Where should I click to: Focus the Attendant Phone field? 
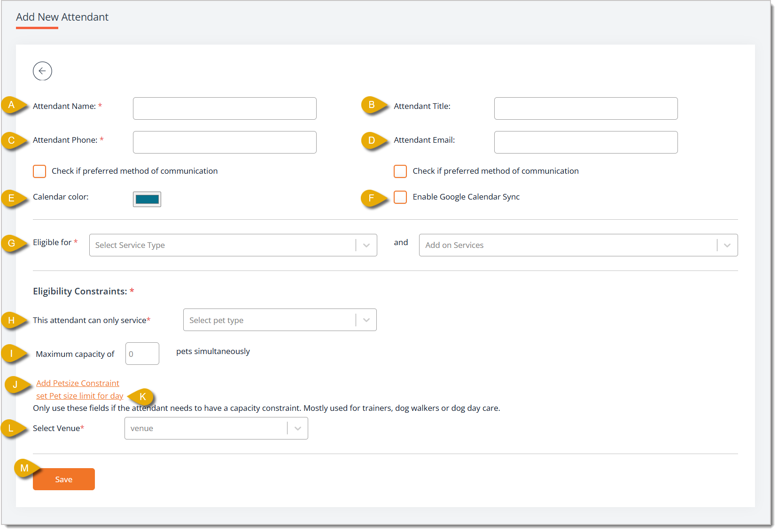[x=225, y=142]
